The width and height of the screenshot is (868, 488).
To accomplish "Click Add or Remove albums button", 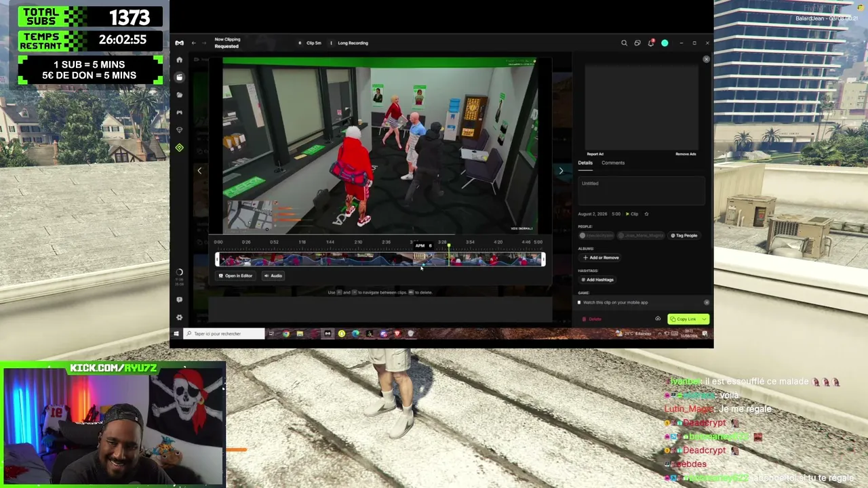I will pos(601,258).
